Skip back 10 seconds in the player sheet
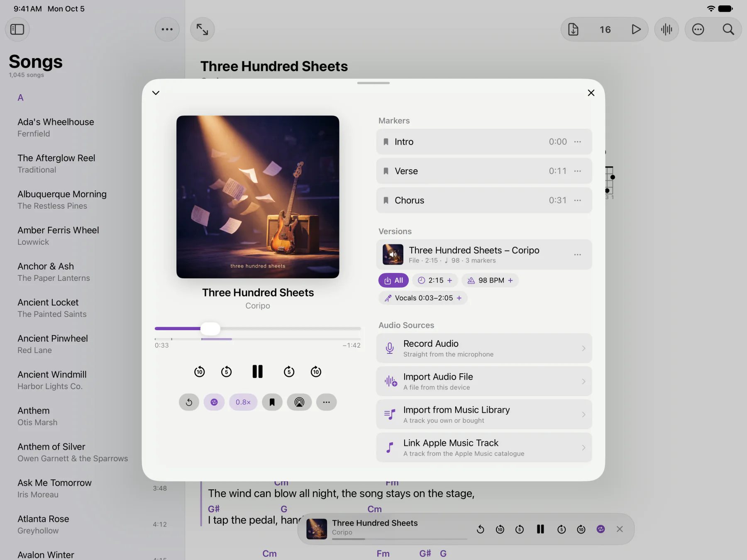The image size is (747, 560). coord(200,372)
